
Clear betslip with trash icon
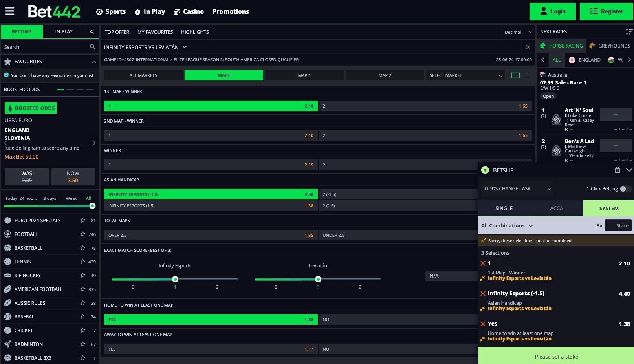[x=617, y=170]
